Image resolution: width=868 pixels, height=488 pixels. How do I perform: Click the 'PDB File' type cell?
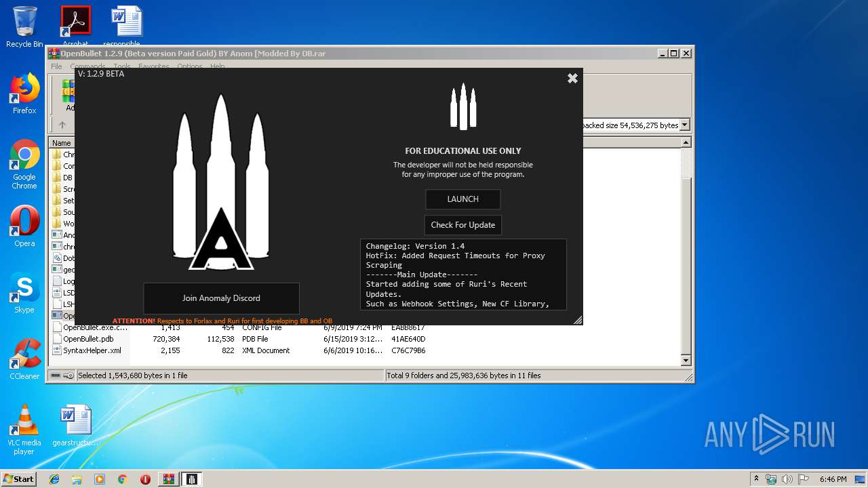pyautogui.click(x=255, y=339)
